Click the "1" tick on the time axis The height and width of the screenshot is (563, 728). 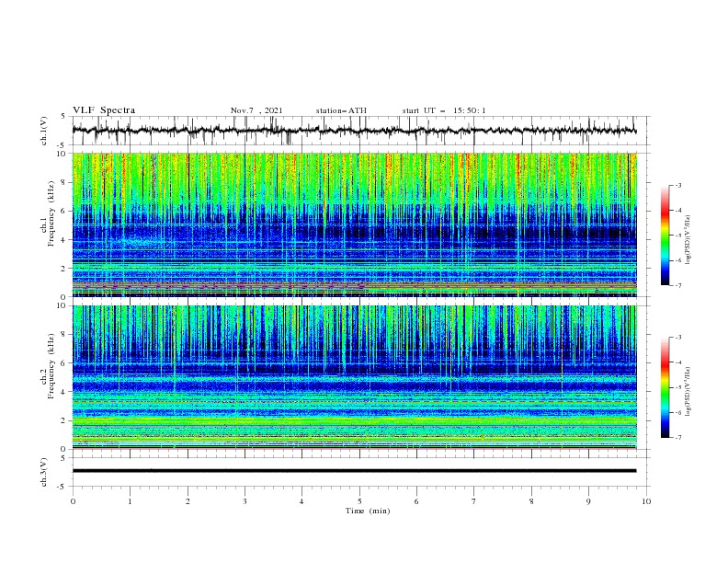point(130,501)
